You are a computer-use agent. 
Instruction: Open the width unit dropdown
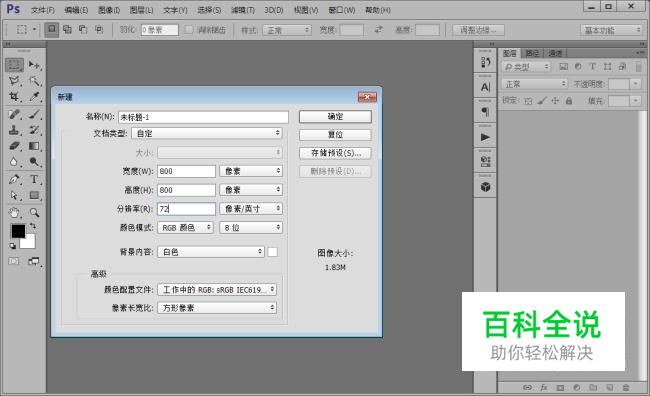point(251,171)
